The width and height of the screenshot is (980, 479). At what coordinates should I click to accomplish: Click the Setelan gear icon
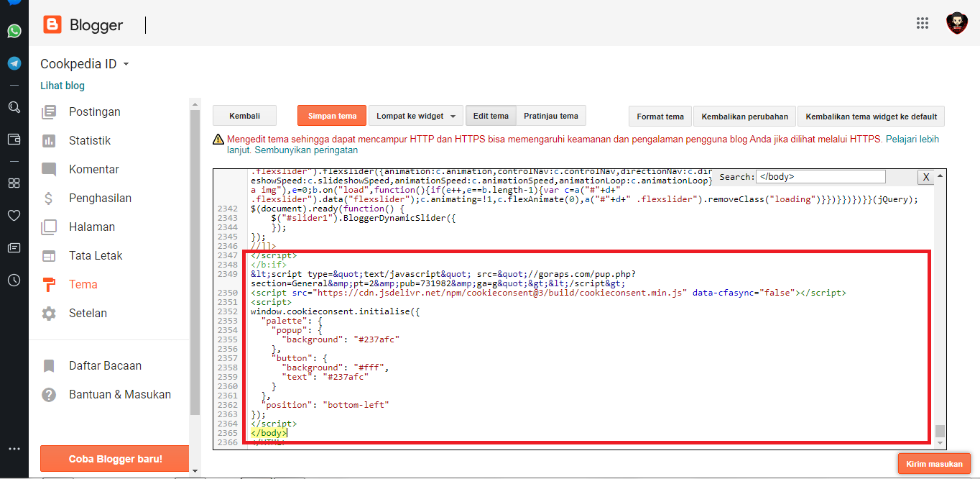click(49, 314)
